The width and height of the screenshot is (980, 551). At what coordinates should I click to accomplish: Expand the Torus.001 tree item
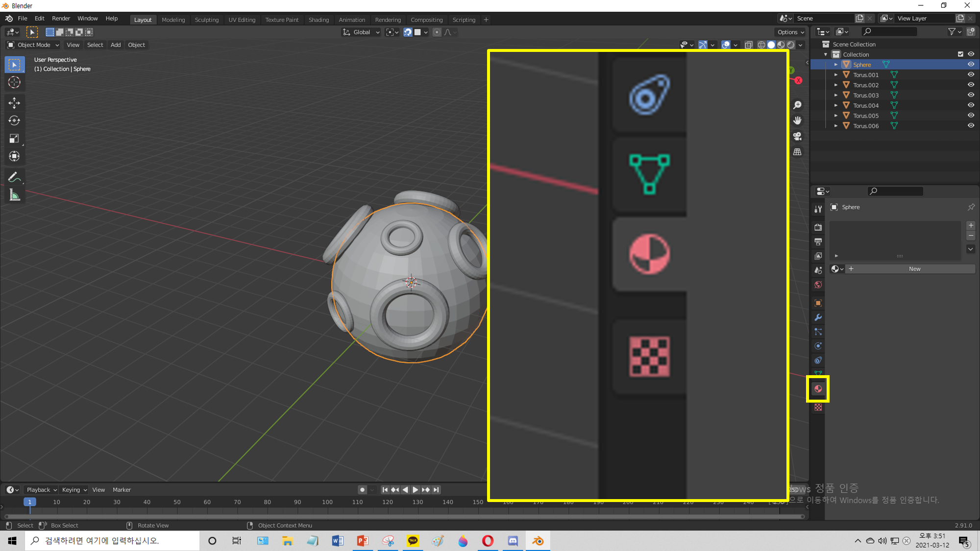pos(836,75)
